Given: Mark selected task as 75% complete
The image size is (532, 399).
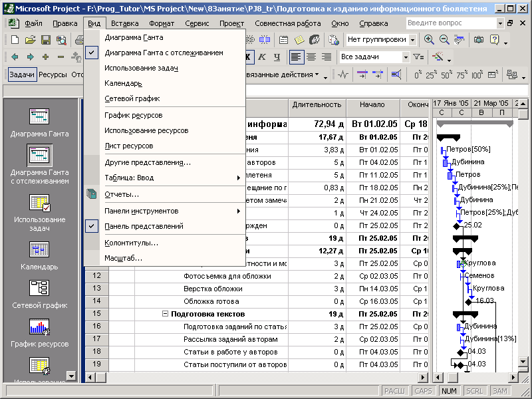Looking at the screenshot, I should coord(462,74).
